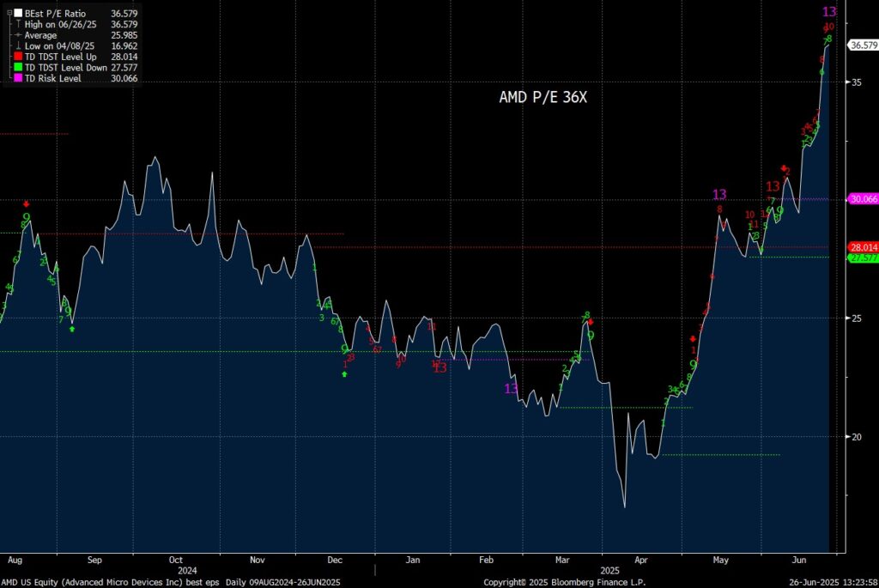Click the 36.579 last-value axis tag
The image size is (879, 588).
pos(864,45)
